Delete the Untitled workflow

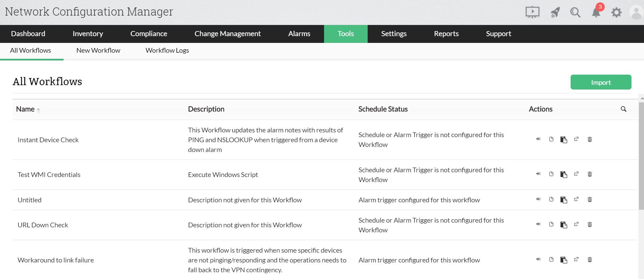590,199
